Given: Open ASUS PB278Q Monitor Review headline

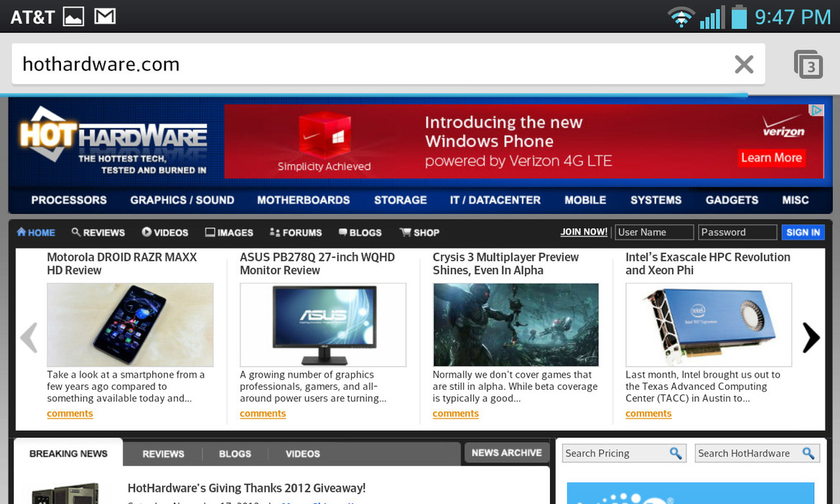Looking at the screenshot, I should [x=317, y=263].
